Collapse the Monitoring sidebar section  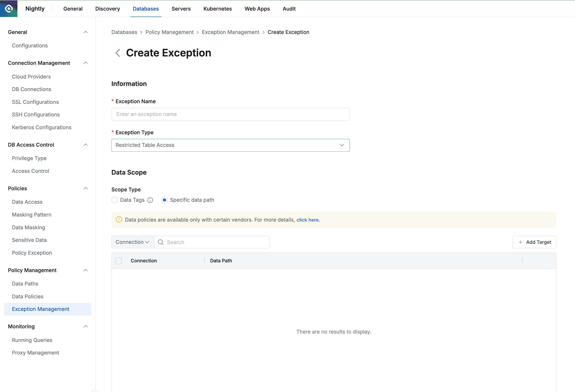click(86, 326)
